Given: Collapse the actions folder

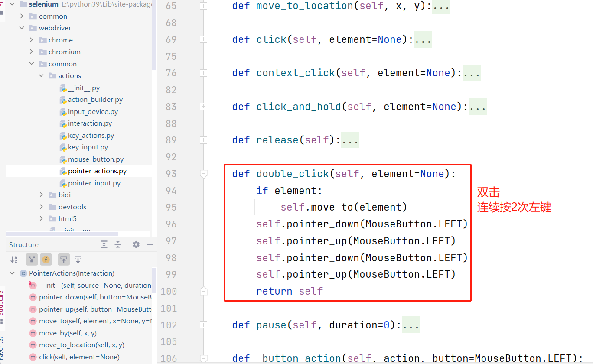Looking at the screenshot, I should pos(41,75).
